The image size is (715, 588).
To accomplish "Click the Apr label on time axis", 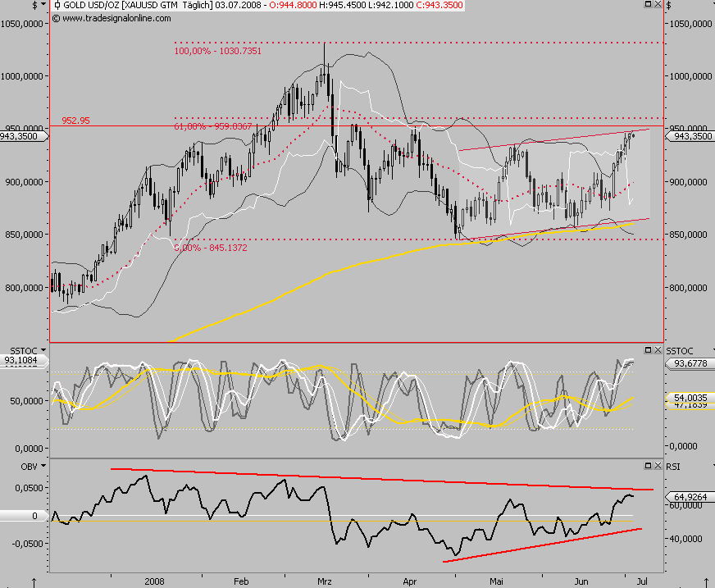I will click(409, 581).
